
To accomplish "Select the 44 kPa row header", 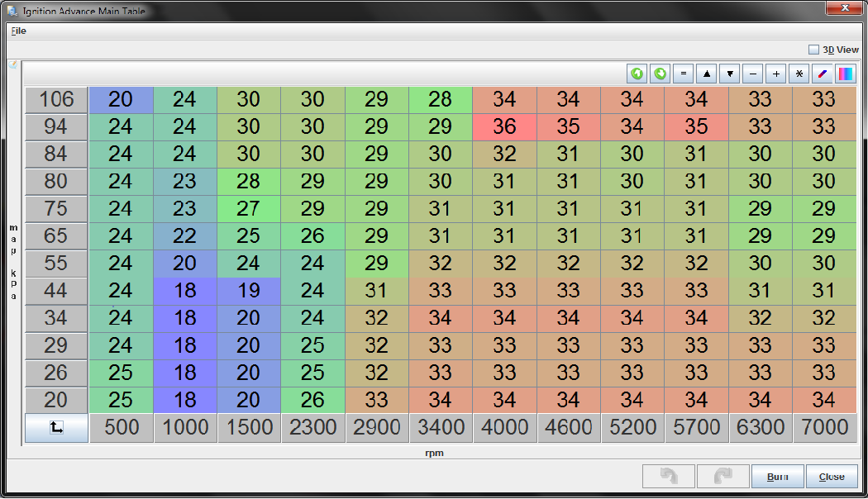I will (x=56, y=291).
